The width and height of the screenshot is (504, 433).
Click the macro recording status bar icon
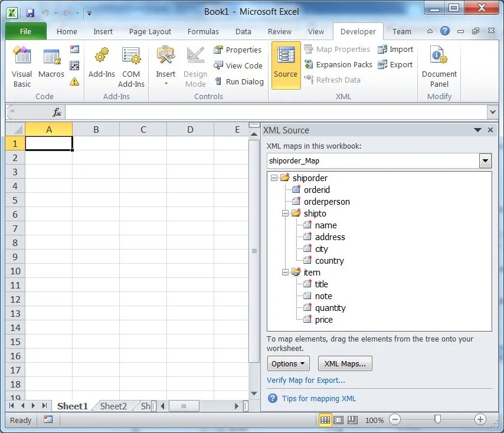pos(48,419)
